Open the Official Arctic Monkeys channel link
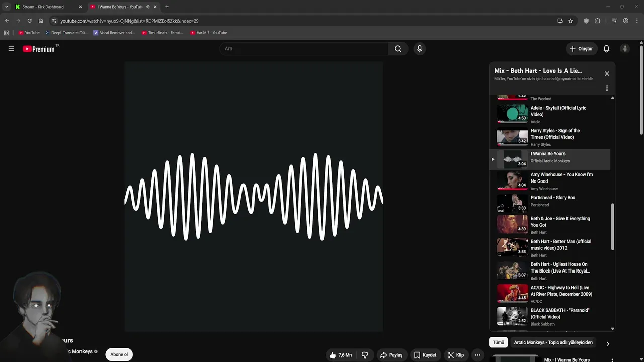The height and width of the screenshot is (362, 644). coord(550,161)
